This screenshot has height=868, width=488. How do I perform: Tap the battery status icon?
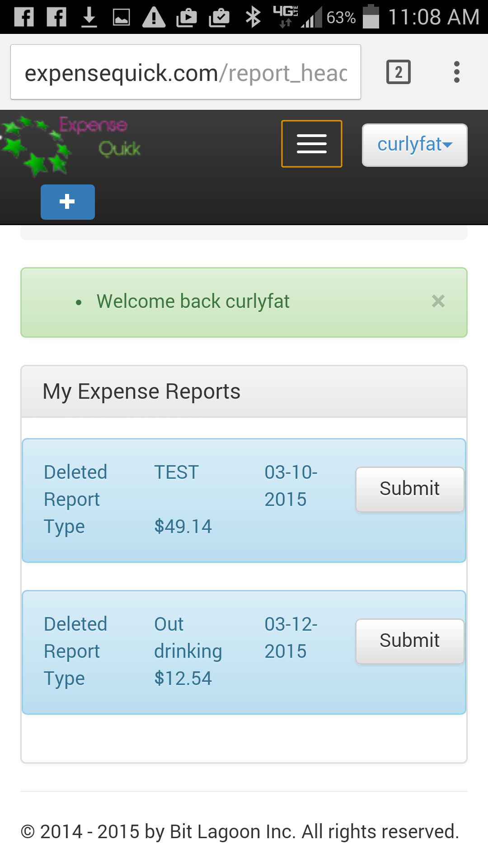(371, 17)
